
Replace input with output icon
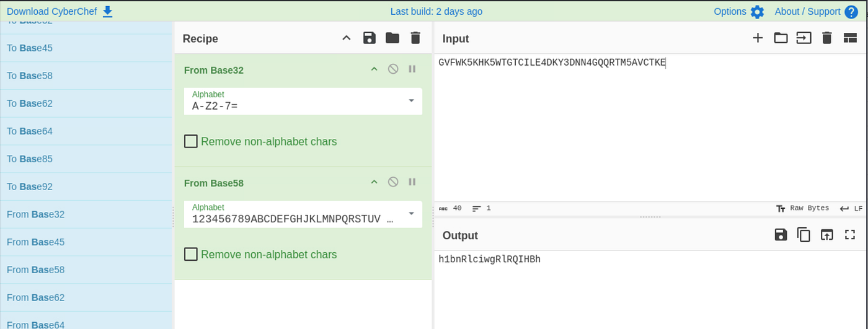pyautogui.click(x=827, y=235)
